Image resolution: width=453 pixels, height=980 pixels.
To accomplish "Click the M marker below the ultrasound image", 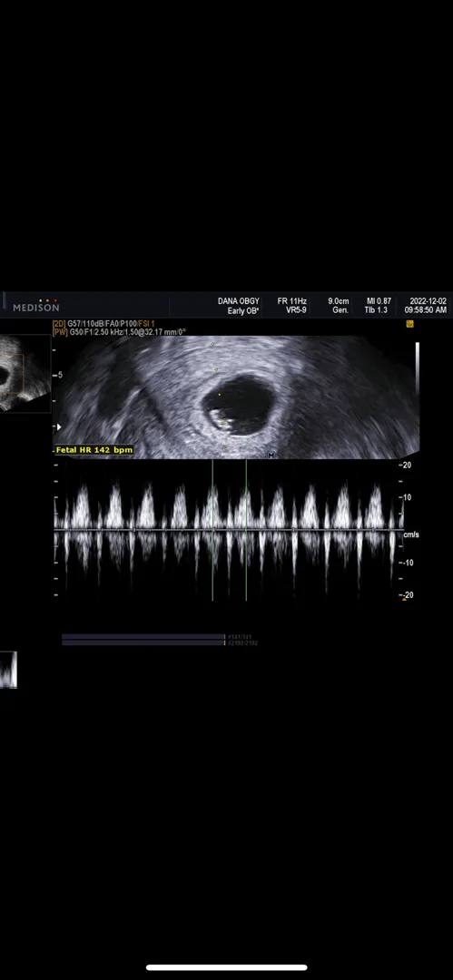I will coord(271,456).
